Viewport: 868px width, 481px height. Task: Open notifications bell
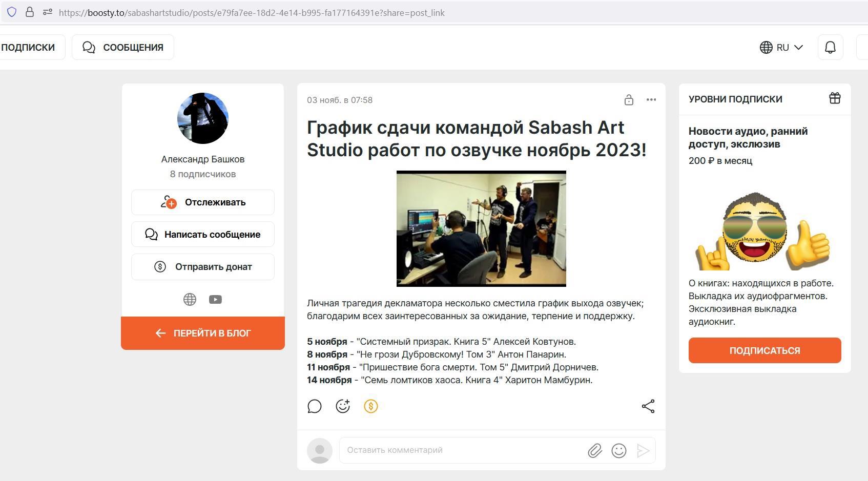point(830,47)
